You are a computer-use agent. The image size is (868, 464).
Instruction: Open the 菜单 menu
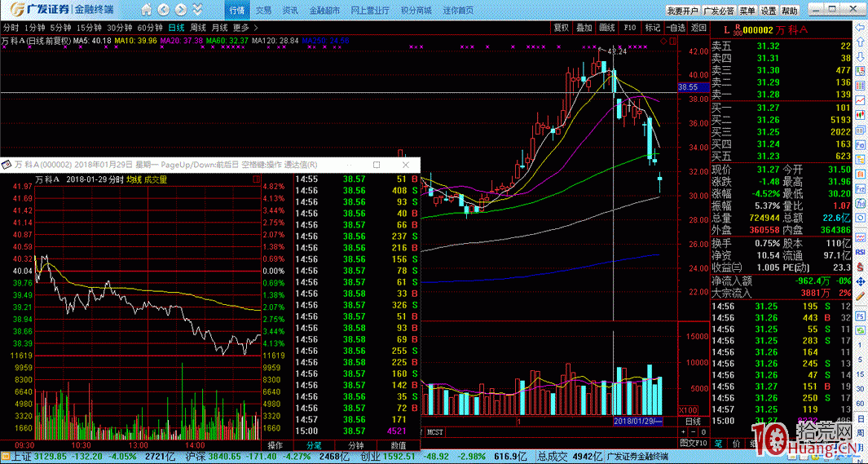pos(747,11)
